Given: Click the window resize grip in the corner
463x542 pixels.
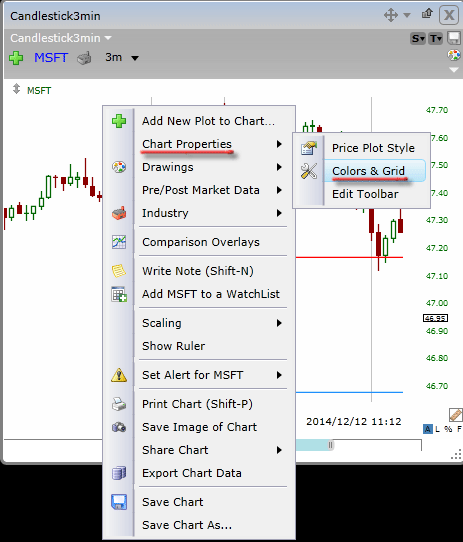Looking at the screenshot, I should coord(456,455).
